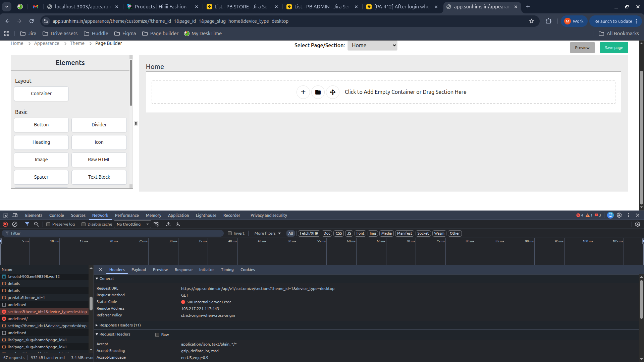
Task: Click the move arrows icon in canvas
Action: click(332, 92)
